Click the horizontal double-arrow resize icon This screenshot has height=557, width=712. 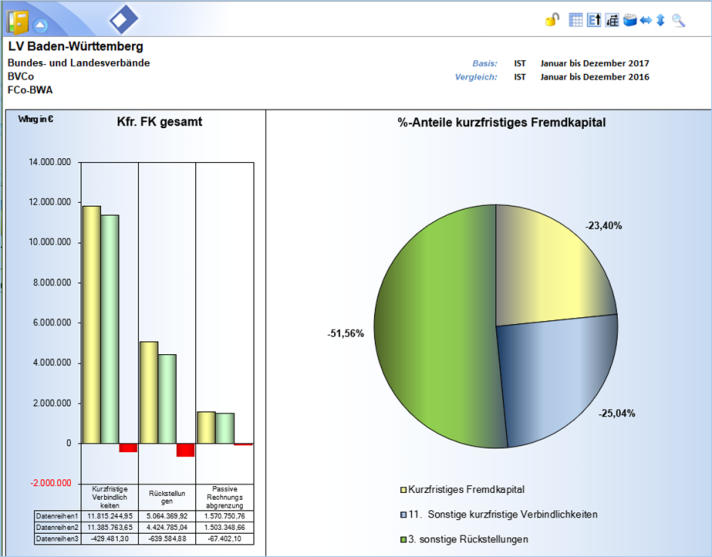[x=645, y=20]
